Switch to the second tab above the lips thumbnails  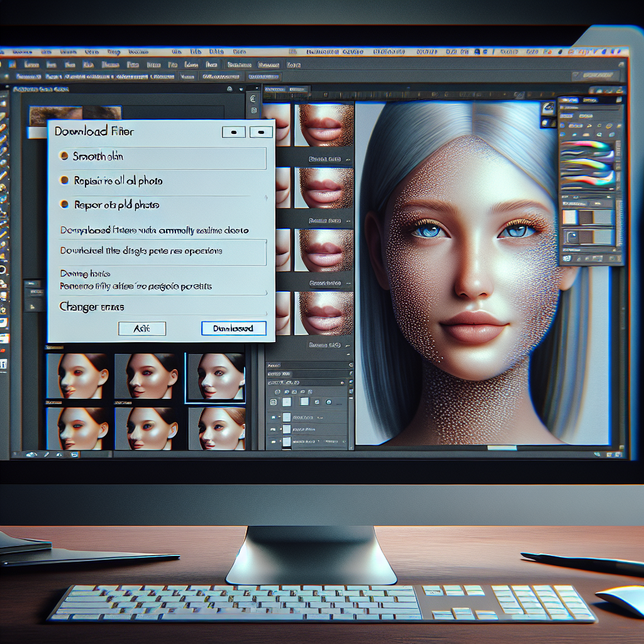coord(297,89)
